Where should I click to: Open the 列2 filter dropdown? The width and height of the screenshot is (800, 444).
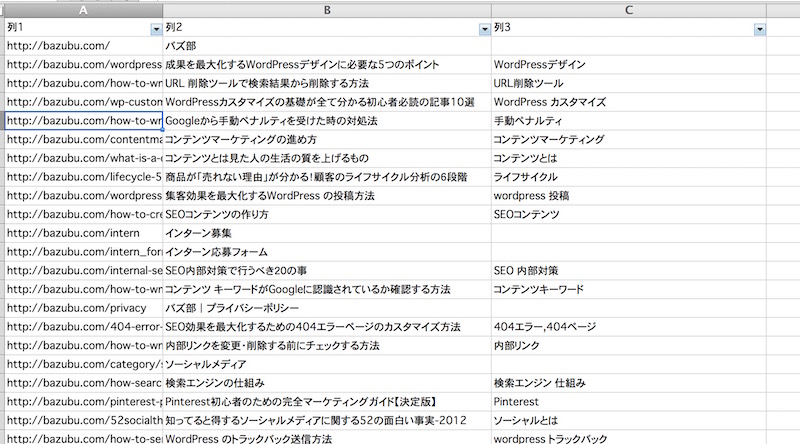tap(483, 28)
